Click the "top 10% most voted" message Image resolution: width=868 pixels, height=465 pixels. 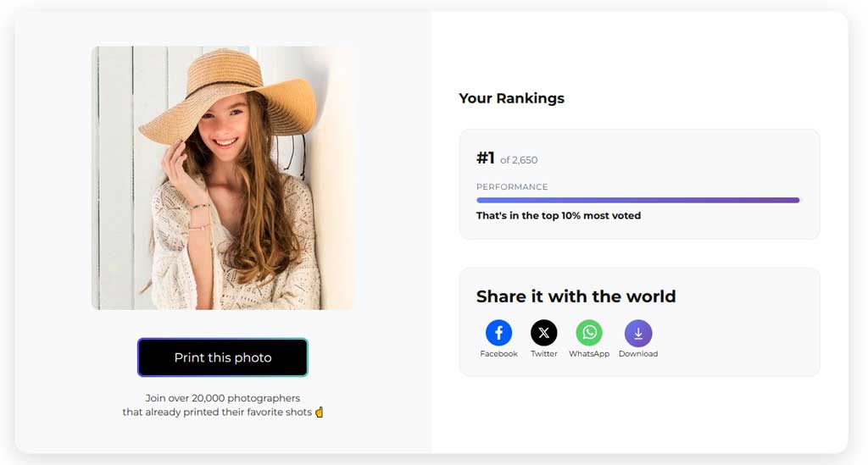click(x=559, y=216)
